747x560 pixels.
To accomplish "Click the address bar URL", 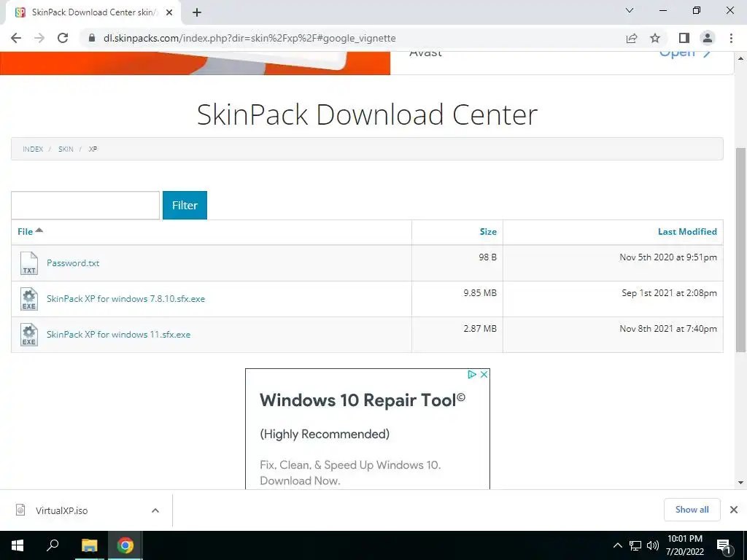I will click(249, 38).
